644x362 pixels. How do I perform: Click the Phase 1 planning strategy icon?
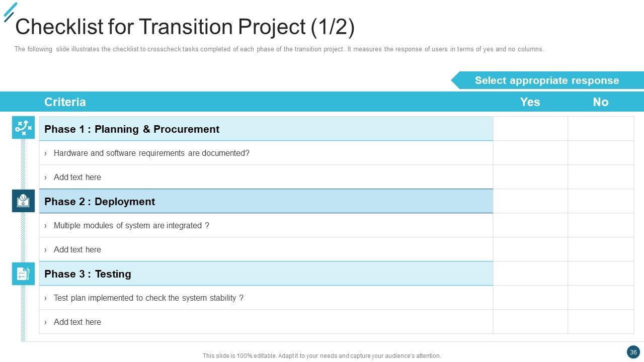(23, 128)
